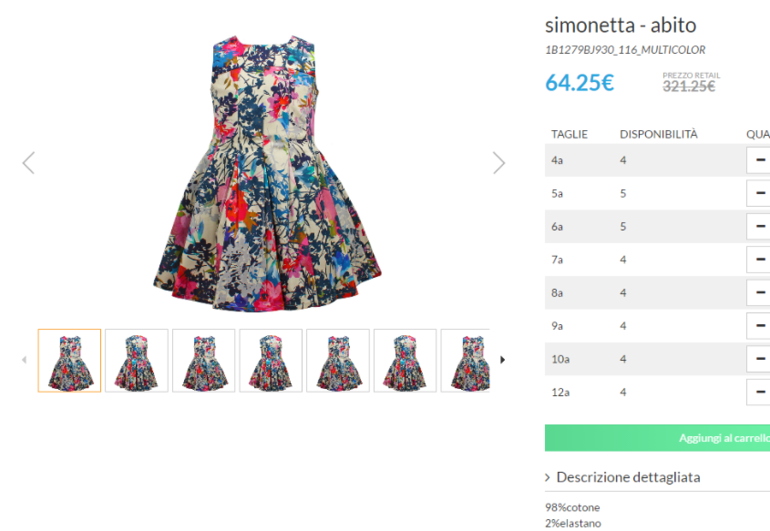Advance the thumbnail strip to the right
770x531 pixels.
(x=502, y=360)
